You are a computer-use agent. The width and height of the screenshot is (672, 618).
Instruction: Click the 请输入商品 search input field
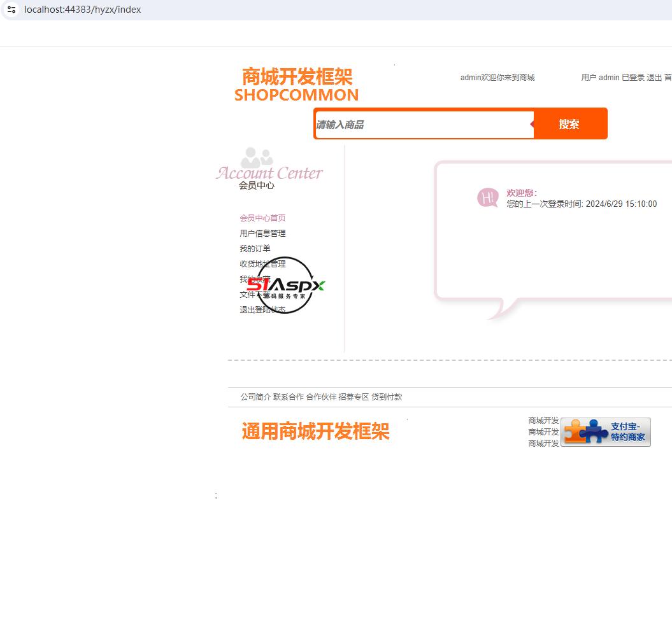pos(424,125)
